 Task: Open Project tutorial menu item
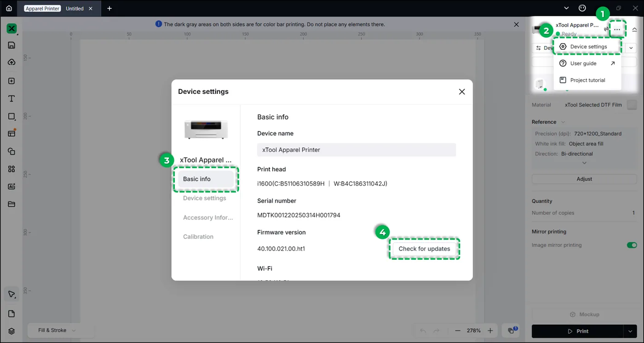point(587,80)
